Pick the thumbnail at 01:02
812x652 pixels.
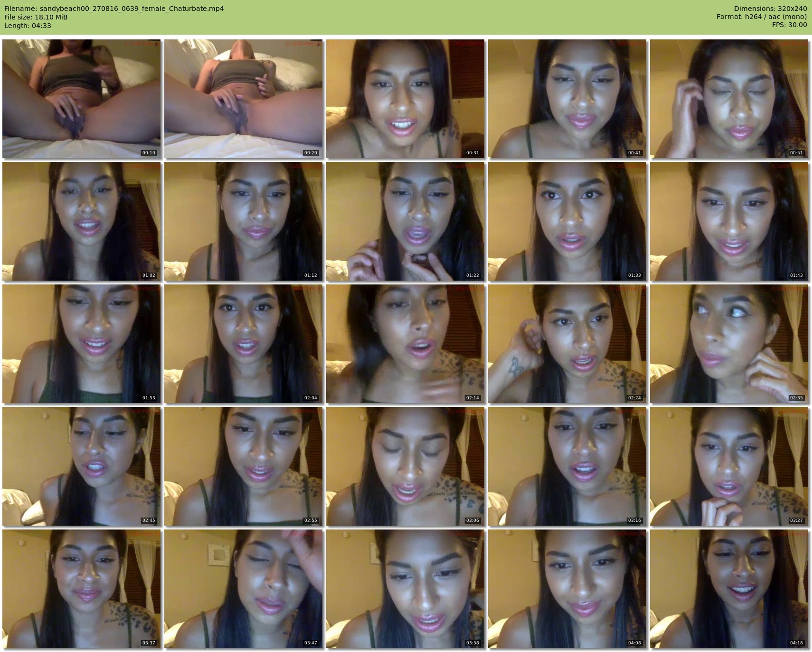click(x=82, y=221)
